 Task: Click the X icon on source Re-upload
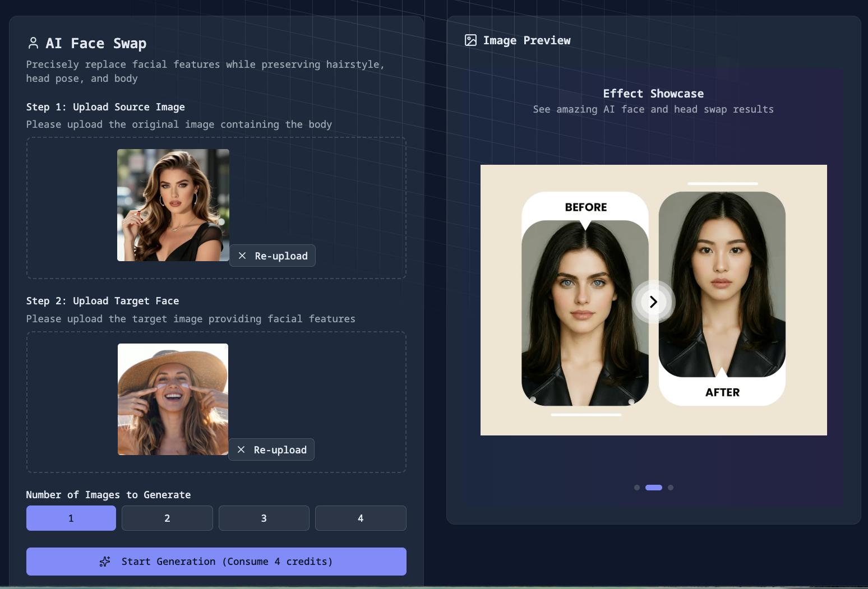(x=242, y=256)
